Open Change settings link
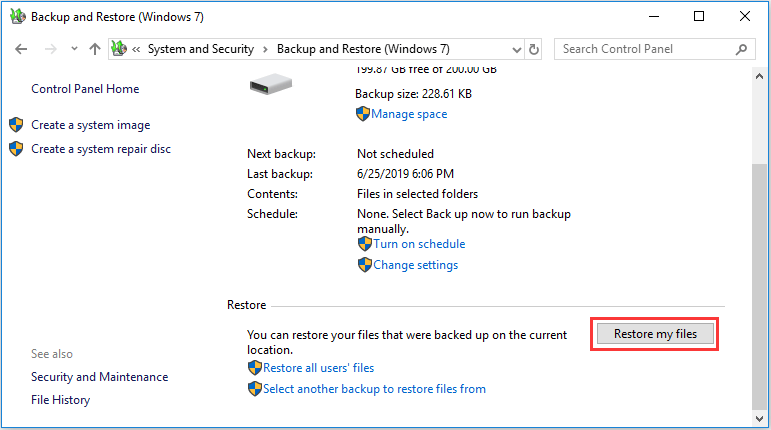Viewport: 771px width, 430px height. (415, 265)
